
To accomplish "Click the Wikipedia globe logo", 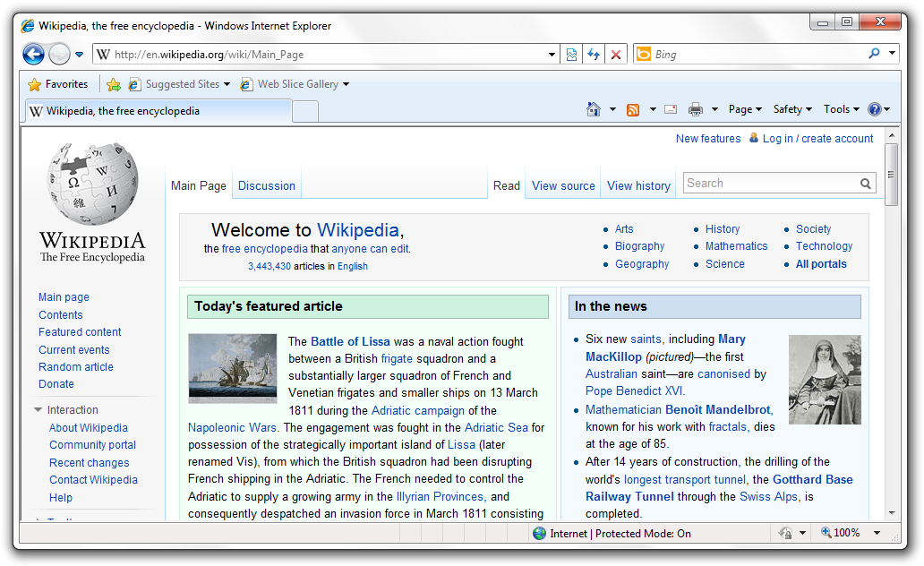I will [92, 184].
